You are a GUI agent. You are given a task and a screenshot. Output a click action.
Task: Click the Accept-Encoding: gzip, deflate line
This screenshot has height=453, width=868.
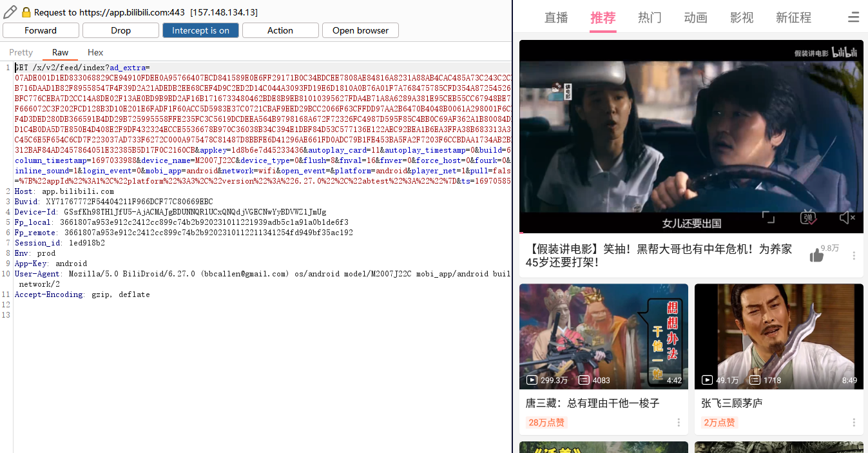coord(82,294)
